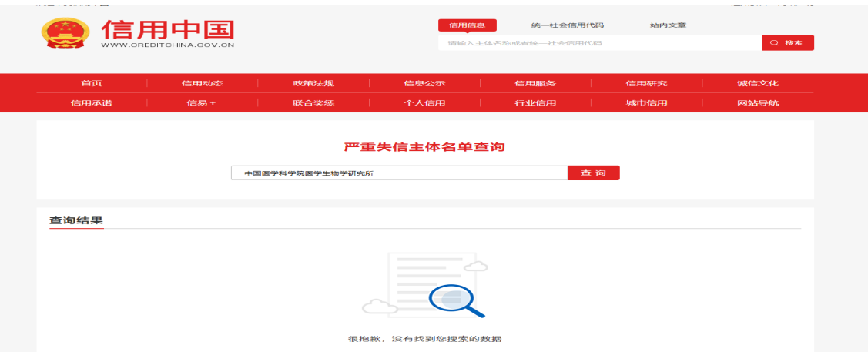Open the 个人信用 navigation item
The height and width of the screenshot is (352, 868).
click(x=424, y=103)
